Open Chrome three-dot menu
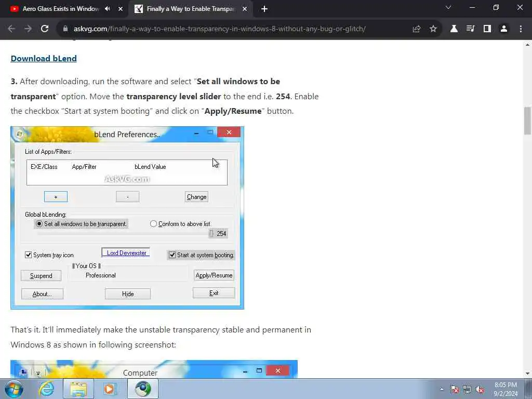The height and width of the screenshot is (399, 532). (x=521, y=29)
